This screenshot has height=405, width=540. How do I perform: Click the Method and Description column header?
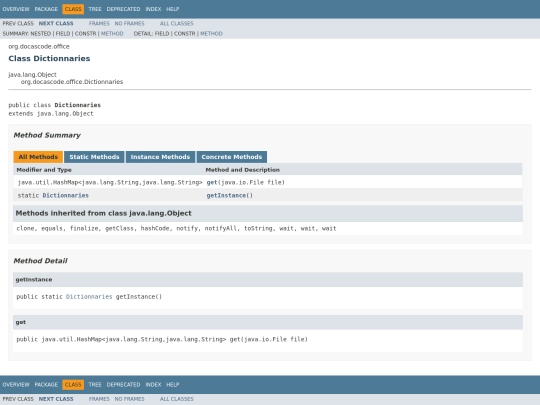[x=243, y=170]
